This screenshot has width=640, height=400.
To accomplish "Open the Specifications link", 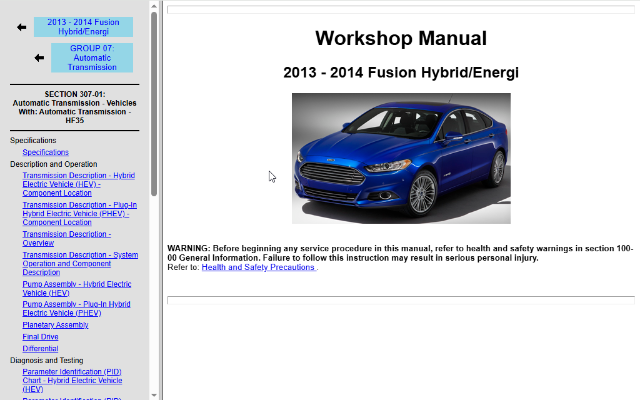I will [45, 152].
